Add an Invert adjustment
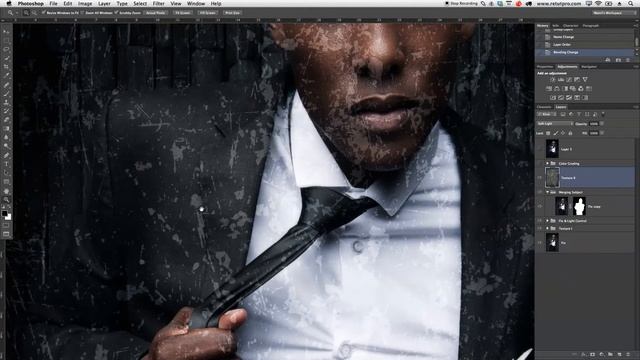This screenshot has height=360, width=640. [x=553, y=98]
